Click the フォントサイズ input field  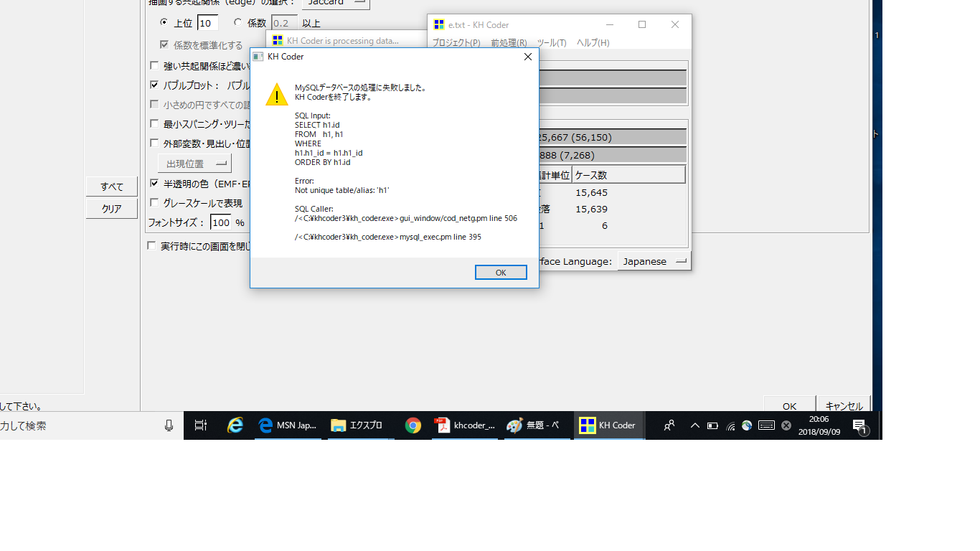click(x=221, y=222)
